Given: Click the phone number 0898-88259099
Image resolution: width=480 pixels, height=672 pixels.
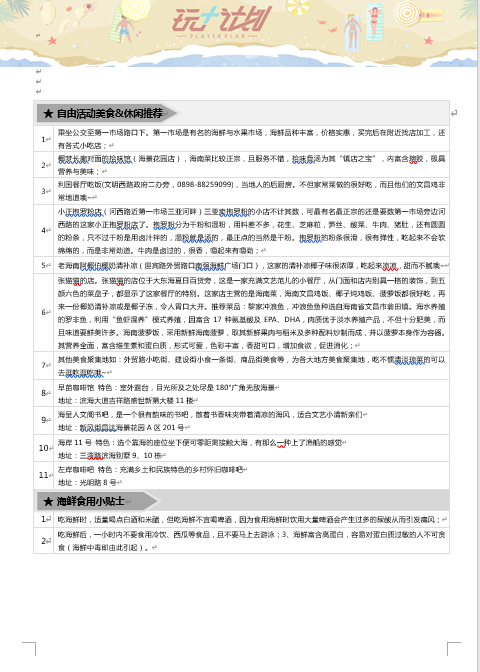Looking at the screenshot, I should click(x=205, y=185).
